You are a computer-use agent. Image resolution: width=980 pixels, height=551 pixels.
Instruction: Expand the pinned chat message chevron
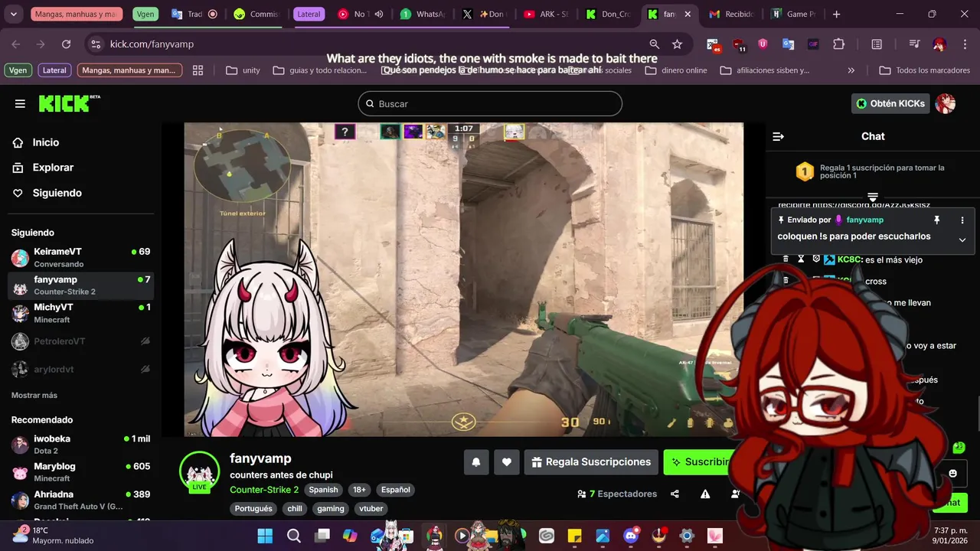962,240
